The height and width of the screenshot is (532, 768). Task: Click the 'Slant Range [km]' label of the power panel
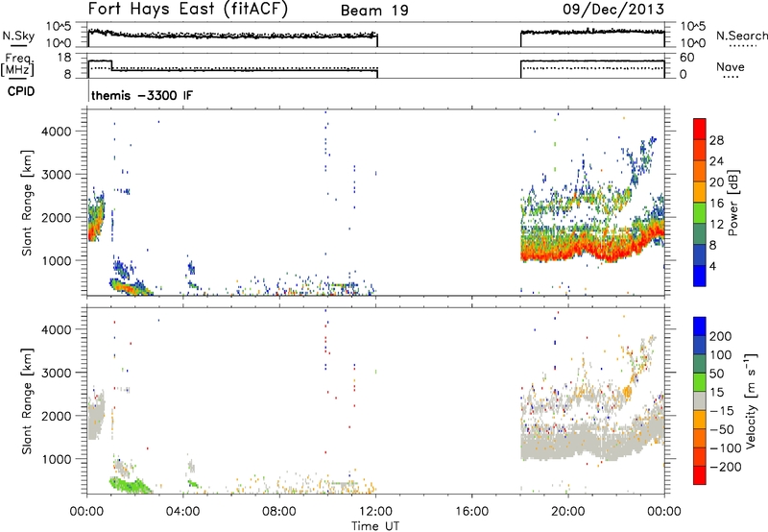(27, 203)
